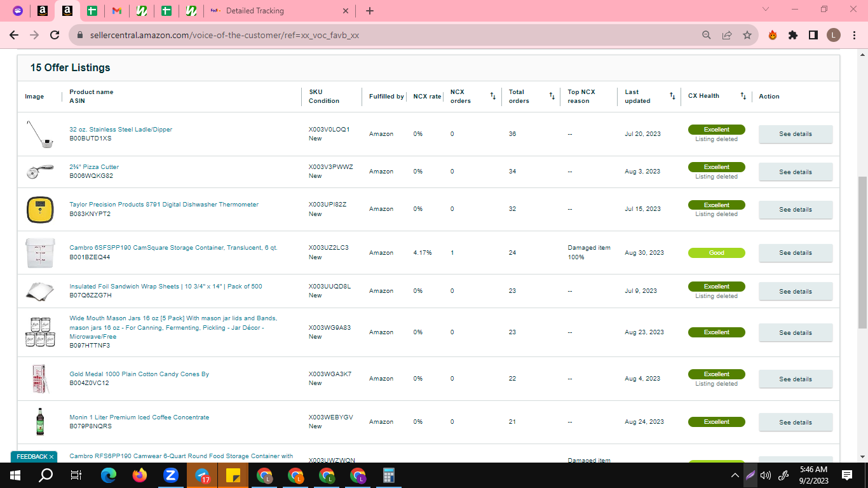Close the Detailed Tracking tab
The width and height of the screenshot is (868, 488).
pyautogui.click(x=346, y=11)
